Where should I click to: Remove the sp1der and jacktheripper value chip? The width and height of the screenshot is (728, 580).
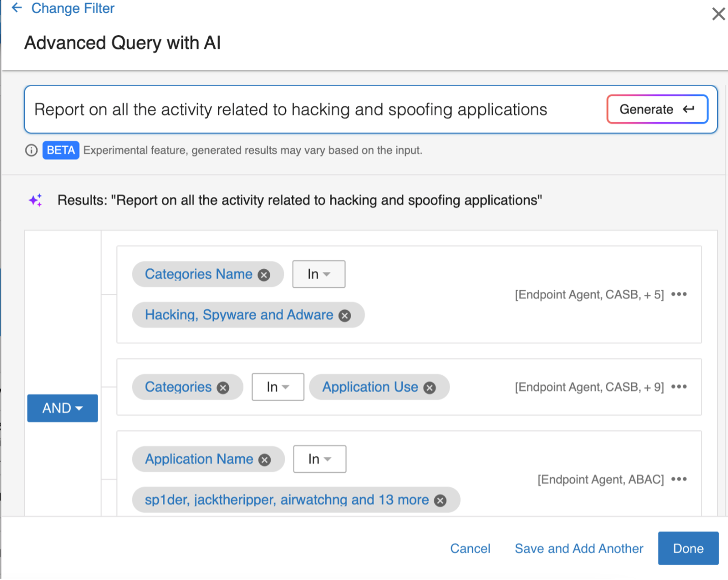(x=440, y=500)
